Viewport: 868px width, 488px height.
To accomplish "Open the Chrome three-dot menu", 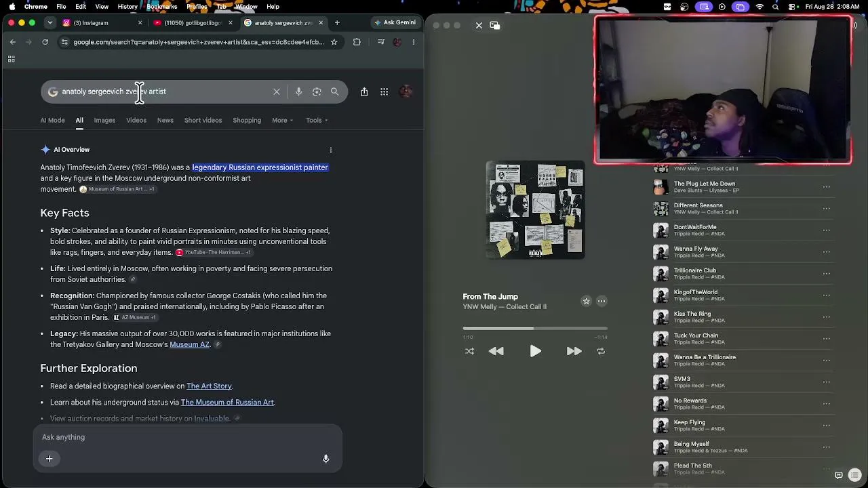I will click(413, 42).
